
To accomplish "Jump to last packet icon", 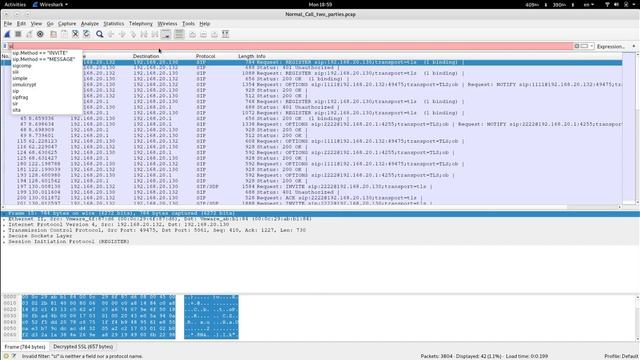I will coord(155,34).
